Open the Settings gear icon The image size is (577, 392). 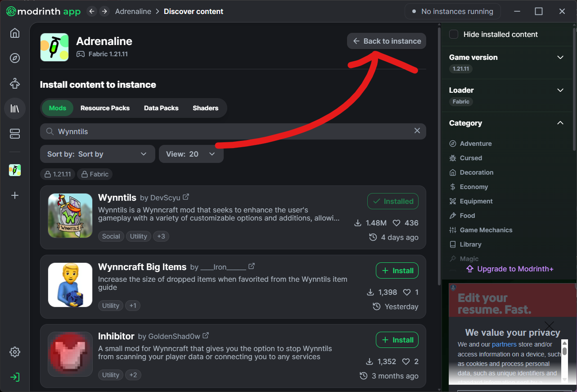click(15, 352)
